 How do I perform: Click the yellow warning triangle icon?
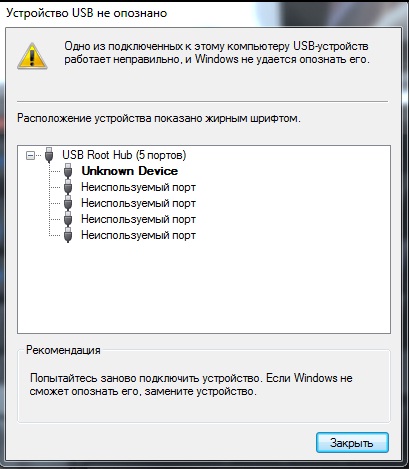pyautogui.click(x=32, y=56)
